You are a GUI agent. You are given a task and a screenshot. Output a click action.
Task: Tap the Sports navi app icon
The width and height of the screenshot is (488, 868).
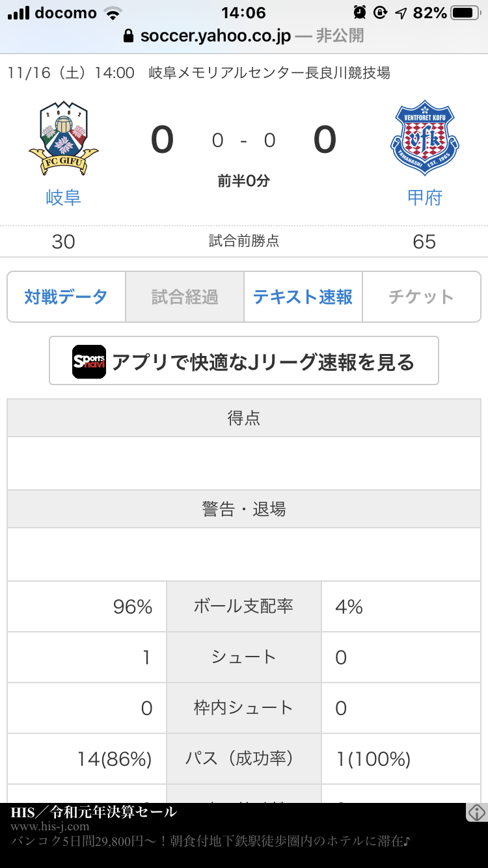(89, 361)
